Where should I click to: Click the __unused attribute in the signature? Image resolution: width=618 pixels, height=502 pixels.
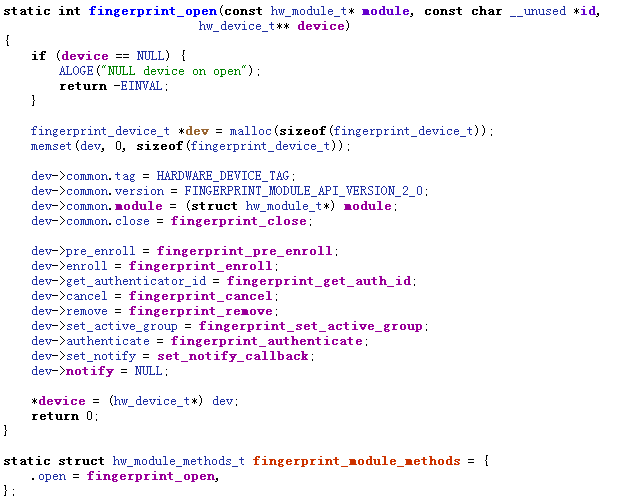point(538,11)
